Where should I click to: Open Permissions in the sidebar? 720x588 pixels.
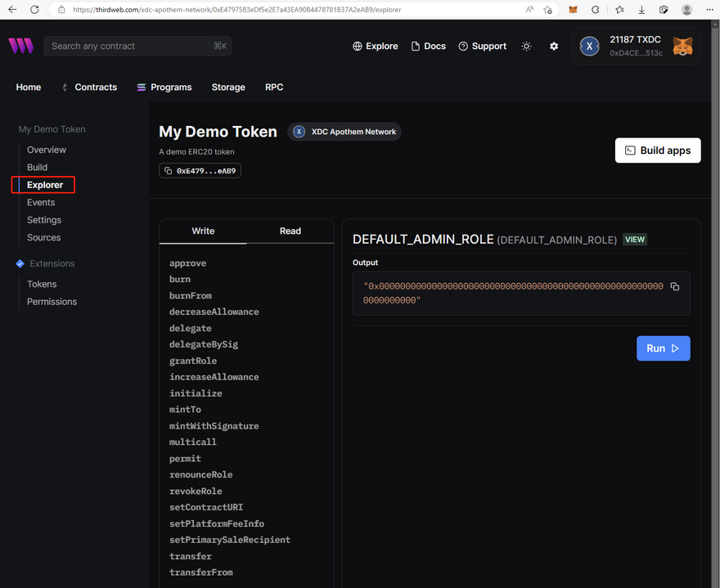pos(52,302)
